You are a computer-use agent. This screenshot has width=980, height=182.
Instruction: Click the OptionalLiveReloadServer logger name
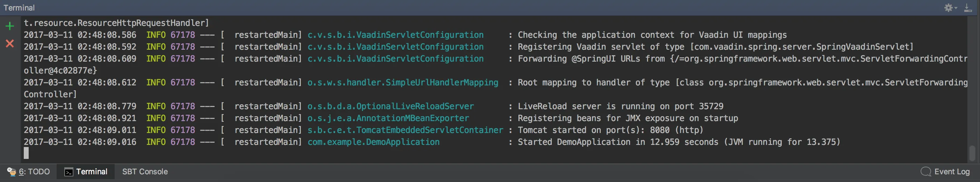point(390,106)
